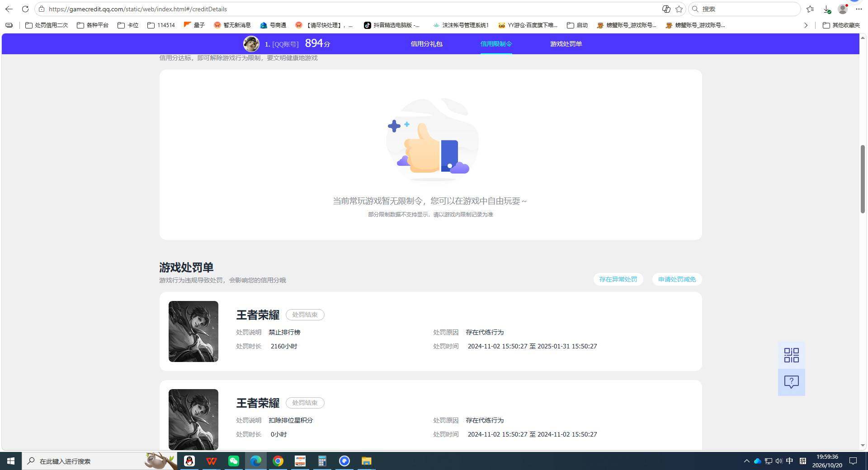
Task: Open the Calculator taskbar icon
Action: [322, 461]
